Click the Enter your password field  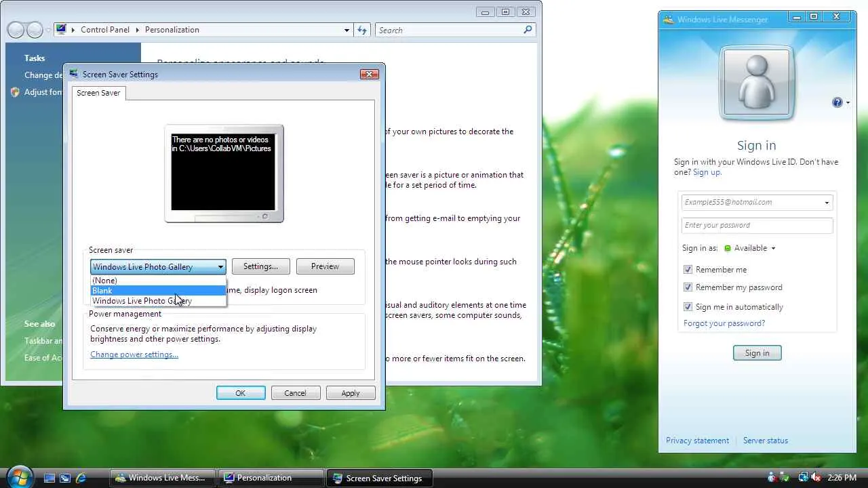(x=757, y=225)
